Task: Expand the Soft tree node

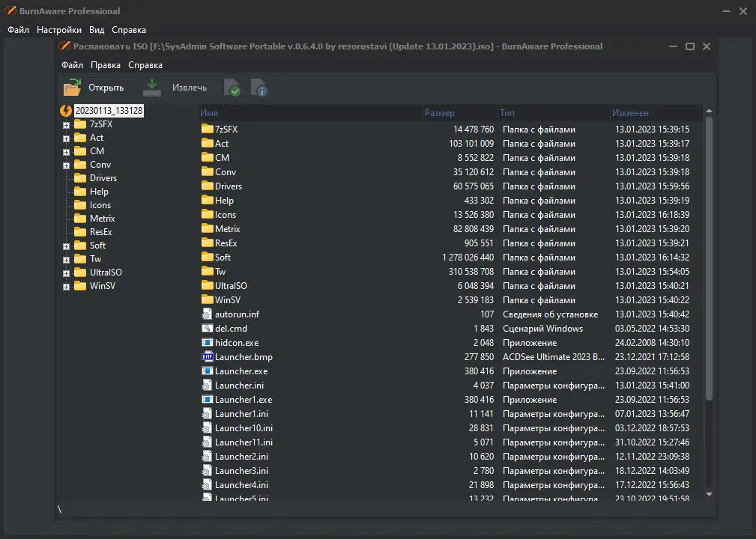Action: pyautogui.click(x=66, y=246)
